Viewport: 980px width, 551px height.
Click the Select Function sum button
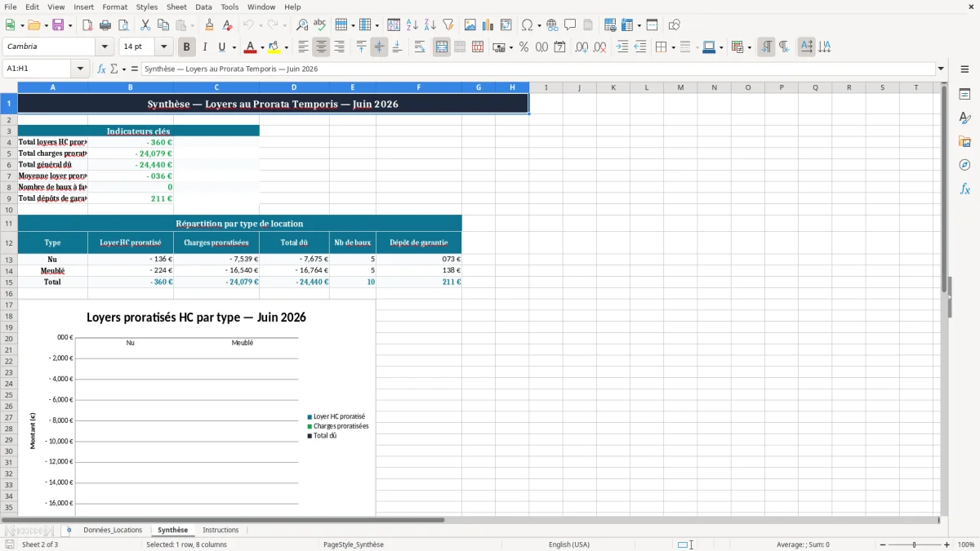pyautogui.click(x=114, y=69)
